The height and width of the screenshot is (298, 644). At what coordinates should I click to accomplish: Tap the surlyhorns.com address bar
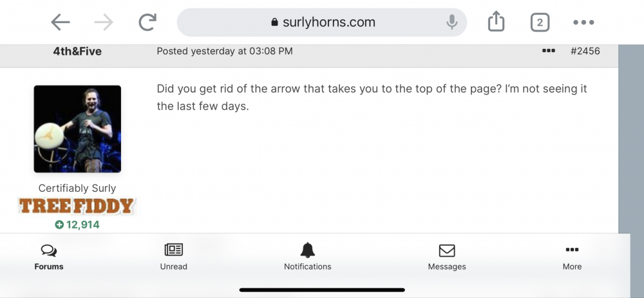tap(322, 23)
